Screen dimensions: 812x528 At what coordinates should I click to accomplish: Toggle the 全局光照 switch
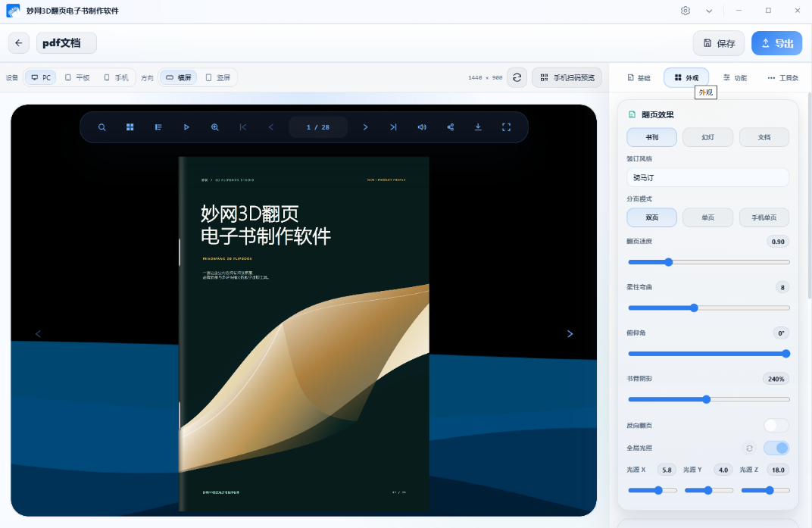pos(776,448)
